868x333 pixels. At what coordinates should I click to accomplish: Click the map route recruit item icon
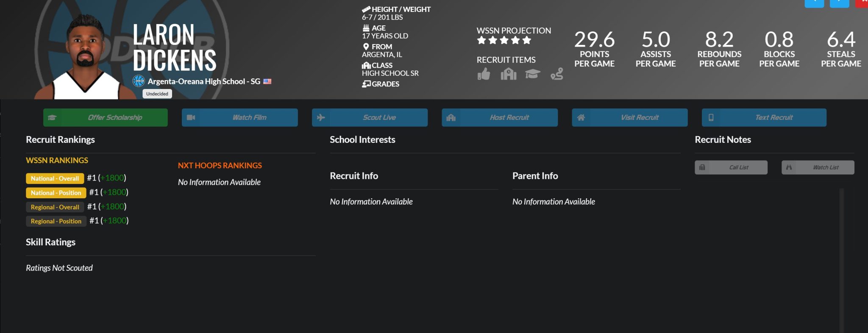click(x=556, y=74)
